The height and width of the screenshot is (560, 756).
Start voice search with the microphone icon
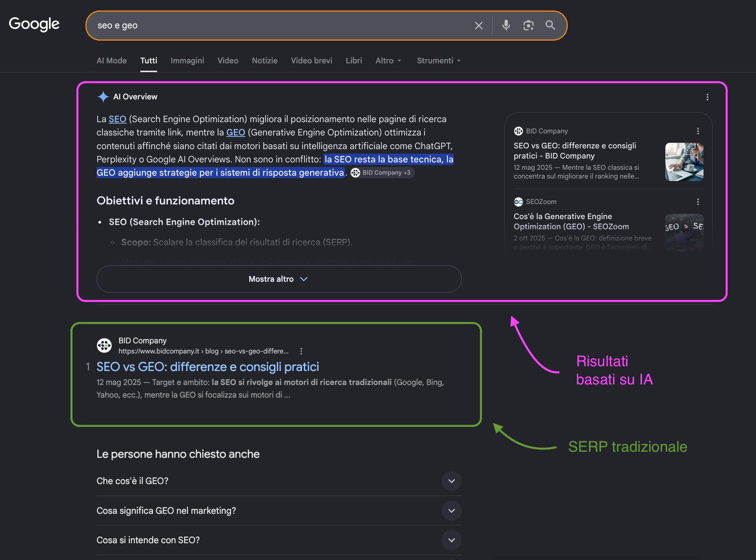506,25
